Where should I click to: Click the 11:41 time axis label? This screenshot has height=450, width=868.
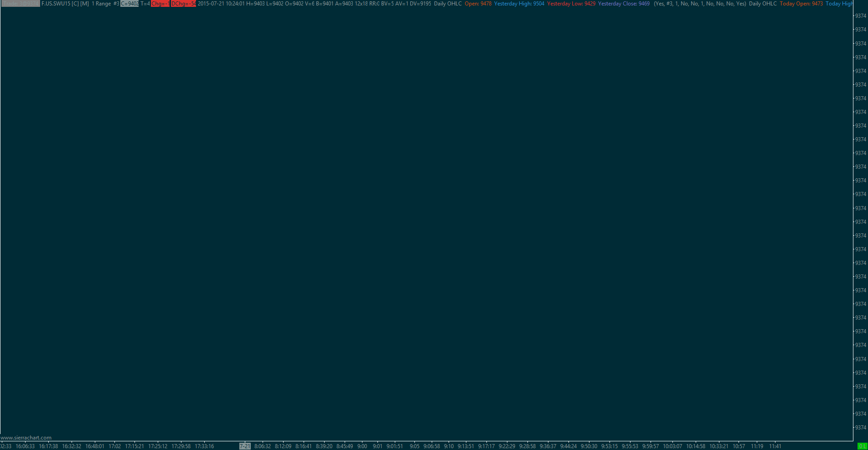pos(775,446)
